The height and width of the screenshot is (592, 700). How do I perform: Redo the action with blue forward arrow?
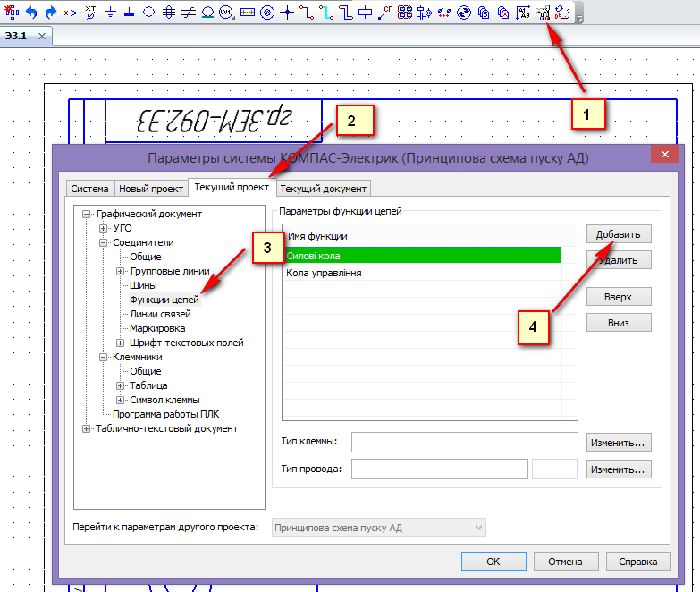point(51,12)
